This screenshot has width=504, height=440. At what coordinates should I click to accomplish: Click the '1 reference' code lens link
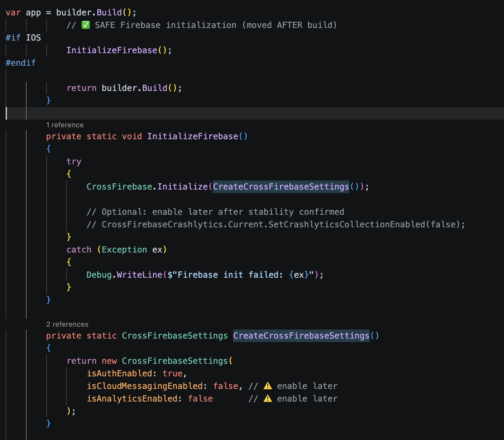point(65,125)
